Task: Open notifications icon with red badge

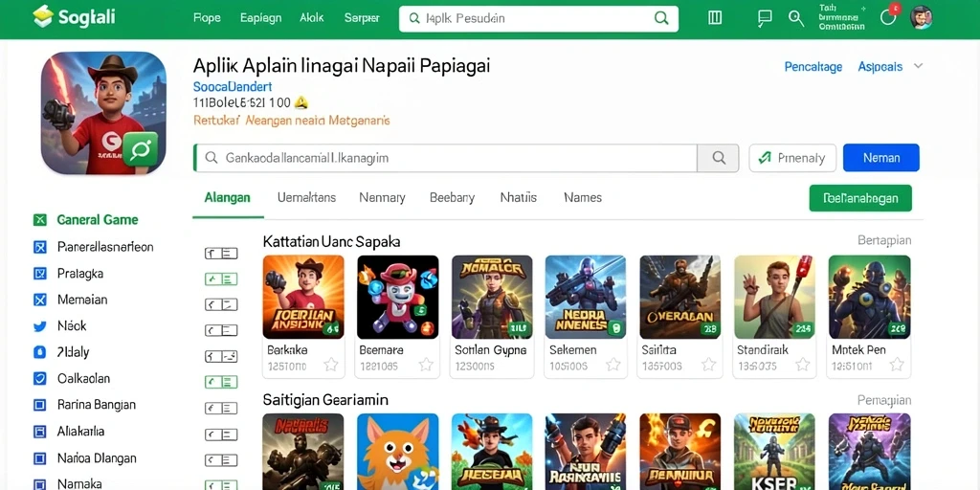Action: pos(889,16)
